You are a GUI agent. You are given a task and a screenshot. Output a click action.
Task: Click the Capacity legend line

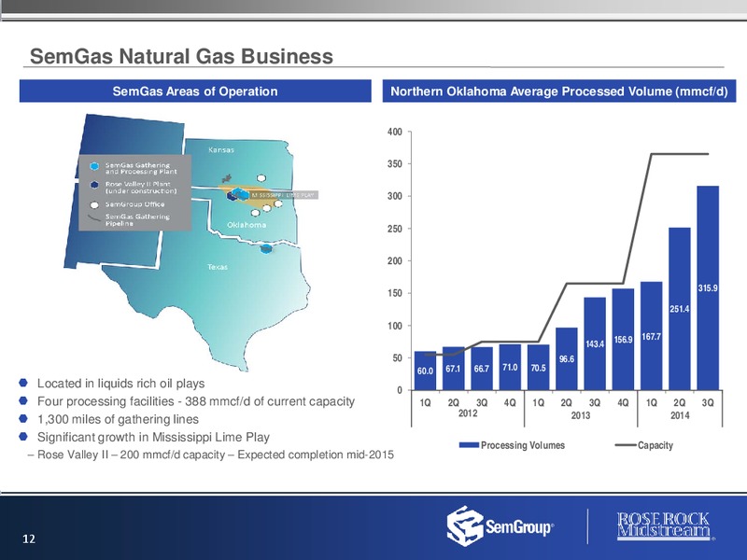(626, 445)
